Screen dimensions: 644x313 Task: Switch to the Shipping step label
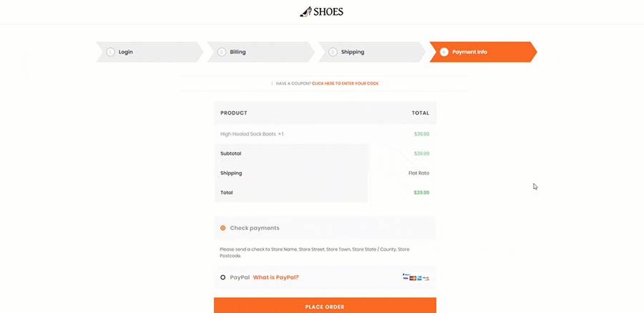352,52
